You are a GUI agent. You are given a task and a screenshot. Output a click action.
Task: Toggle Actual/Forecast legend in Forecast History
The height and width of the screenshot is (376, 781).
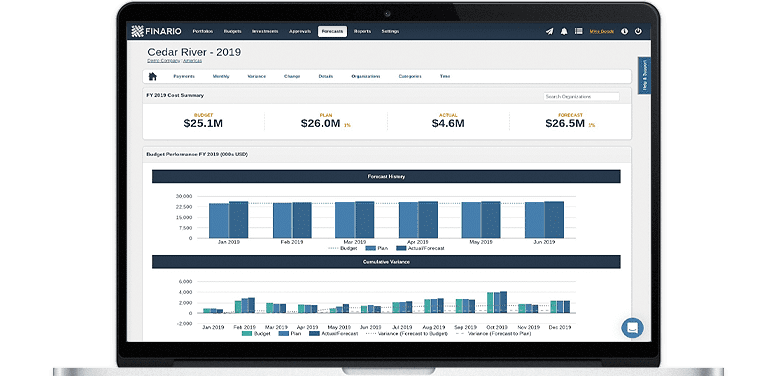[420, 248]
